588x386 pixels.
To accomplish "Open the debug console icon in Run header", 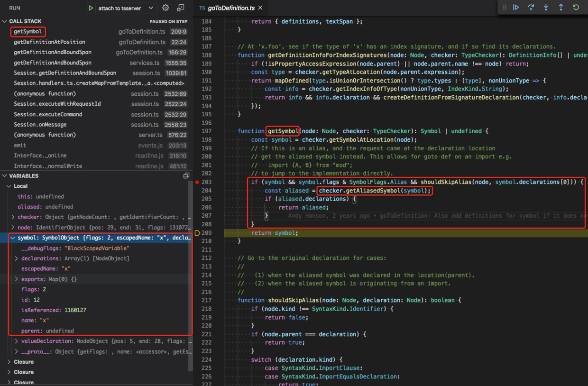I will pyautogui.click(x=181, y=8).
